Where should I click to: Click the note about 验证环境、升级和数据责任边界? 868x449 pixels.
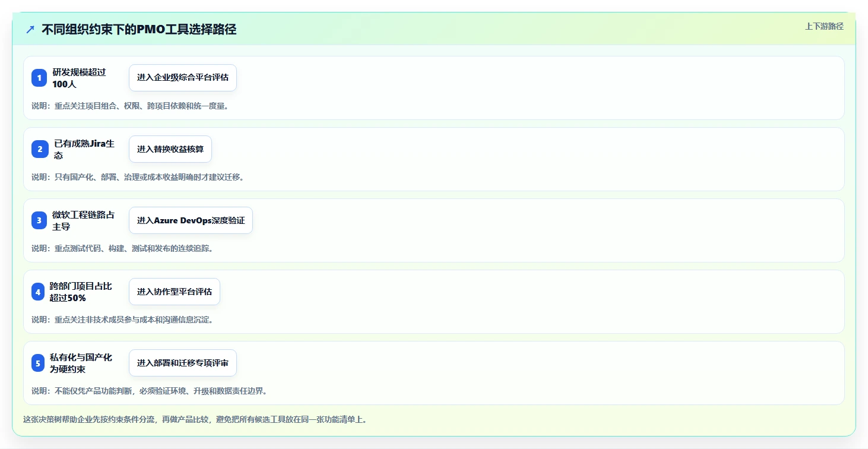(150, 391)
